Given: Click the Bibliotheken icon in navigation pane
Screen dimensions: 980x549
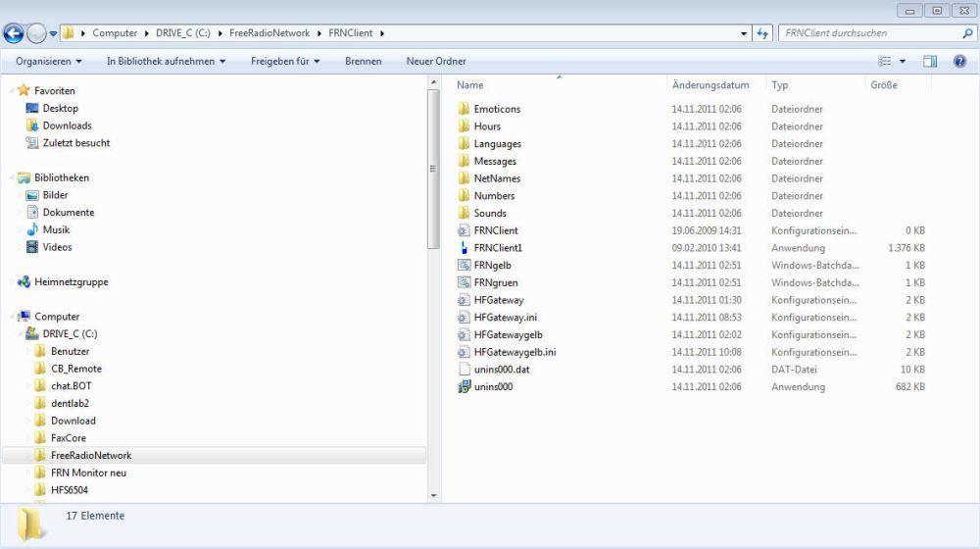Looking at the screenshot, I should pos(24,177).
